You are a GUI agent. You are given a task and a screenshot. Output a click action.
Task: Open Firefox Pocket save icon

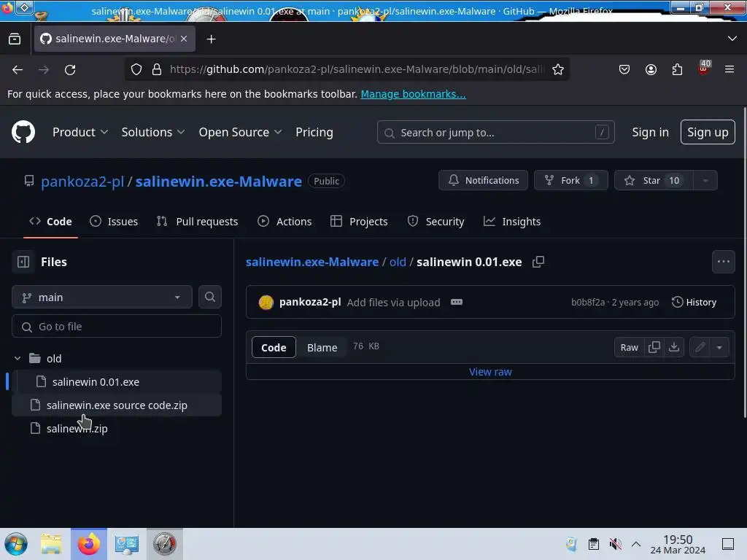[624, 69]
